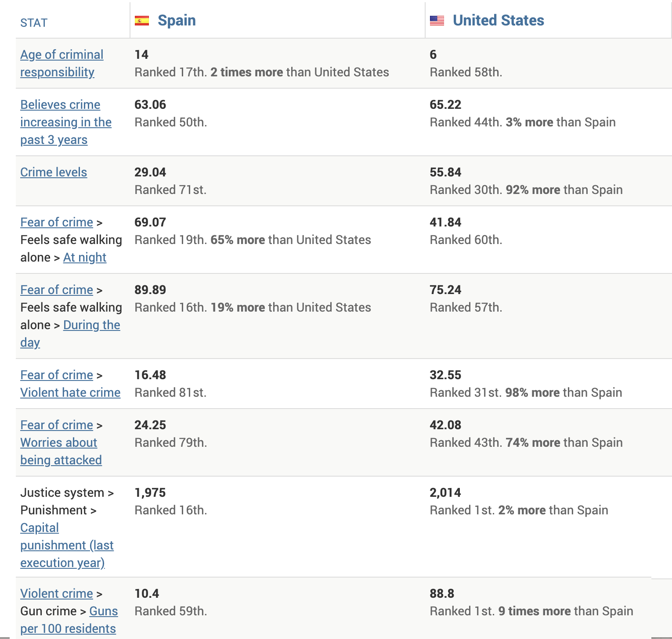Click Fear of crime link above Worries about being attacked
This screenshot has height=639, width=672.
[57, 425]
